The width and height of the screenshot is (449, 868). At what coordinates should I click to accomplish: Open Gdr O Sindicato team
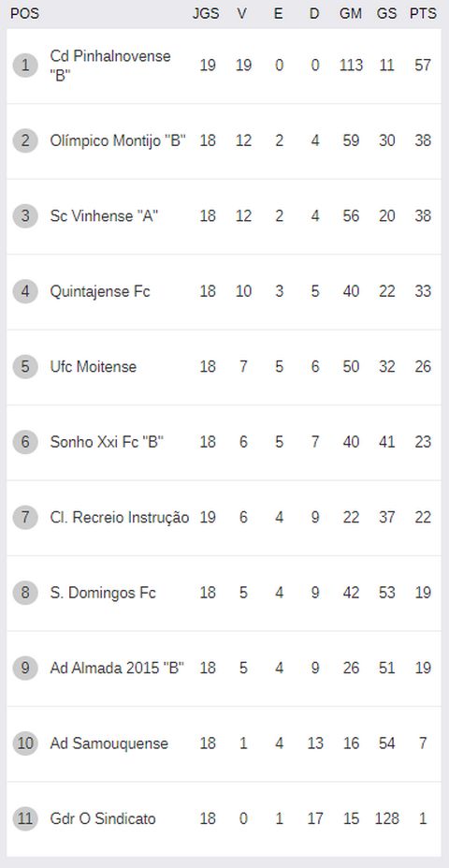[x=103, y=818]
